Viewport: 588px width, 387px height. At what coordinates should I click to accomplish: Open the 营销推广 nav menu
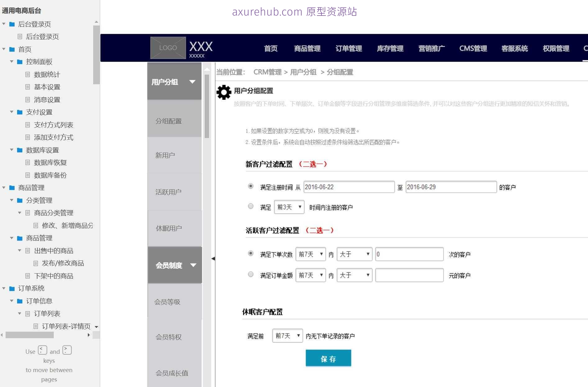coord(431,48)
